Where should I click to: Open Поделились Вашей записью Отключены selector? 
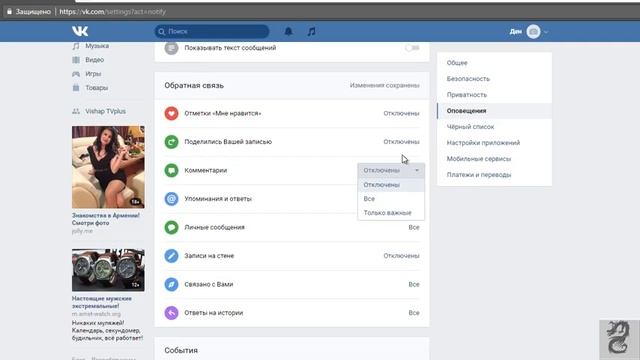401,142
